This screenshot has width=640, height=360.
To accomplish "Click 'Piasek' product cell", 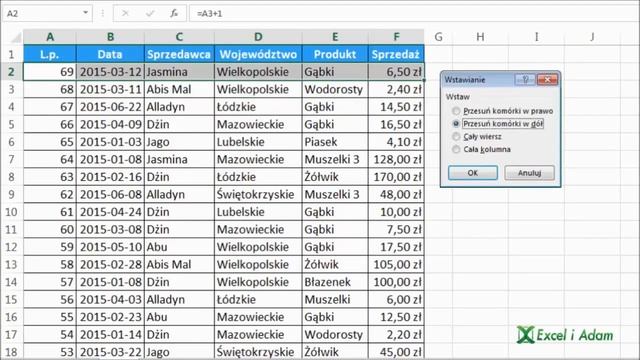I will [x=335, y=142].
